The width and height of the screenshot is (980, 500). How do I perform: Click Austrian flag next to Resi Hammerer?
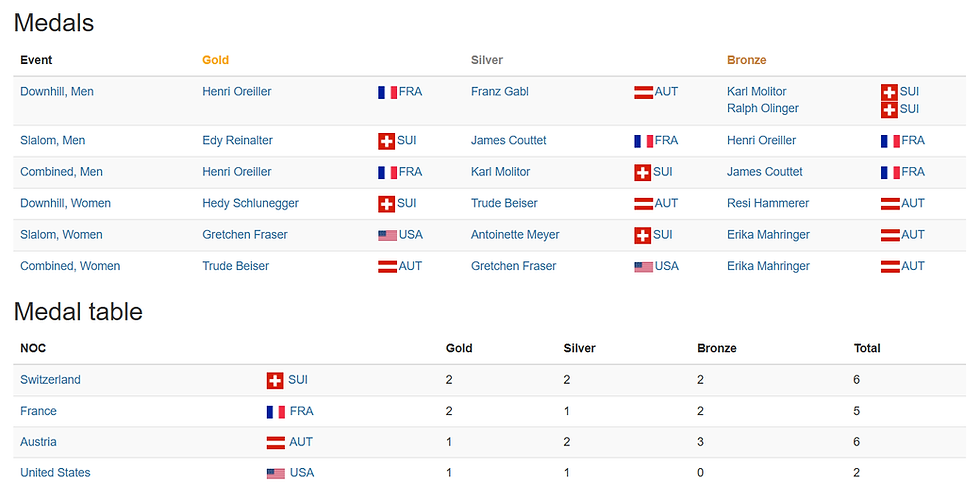[890, 204]
